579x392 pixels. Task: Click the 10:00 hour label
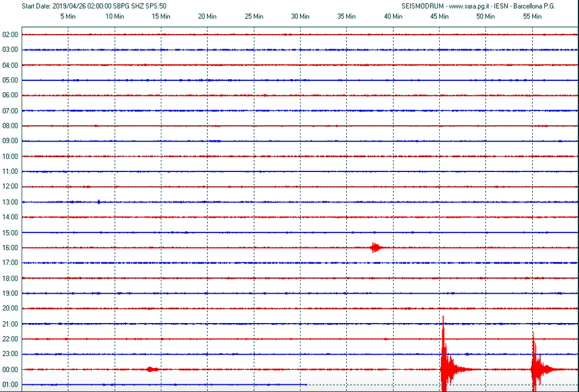[10, 156]
